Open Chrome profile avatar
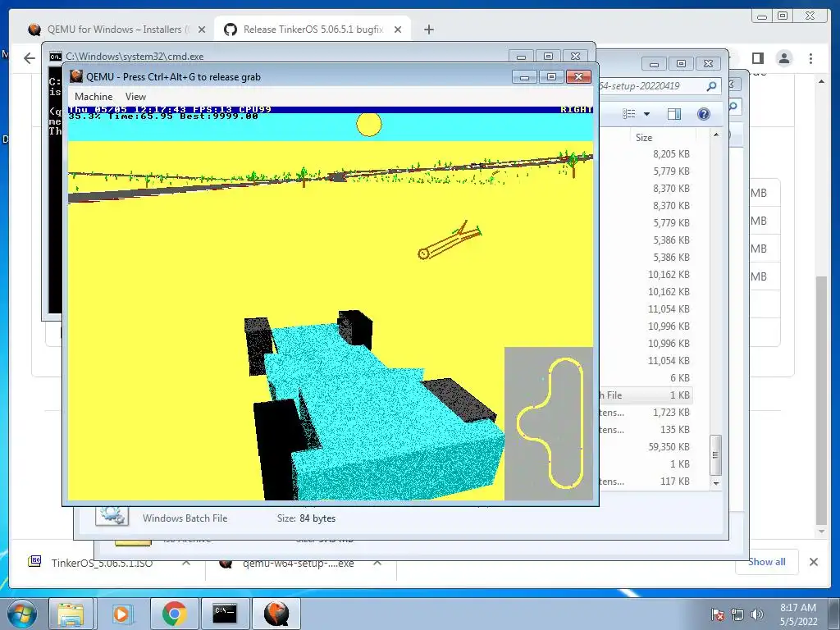Image resolution: width=840 pixels, height=630 pixels. click(x=783, y=58)
